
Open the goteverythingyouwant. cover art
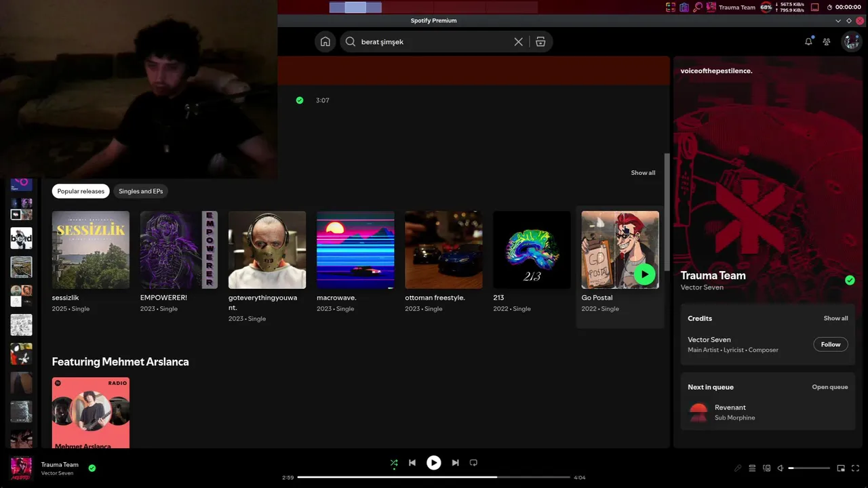click(x=267, y=250)
